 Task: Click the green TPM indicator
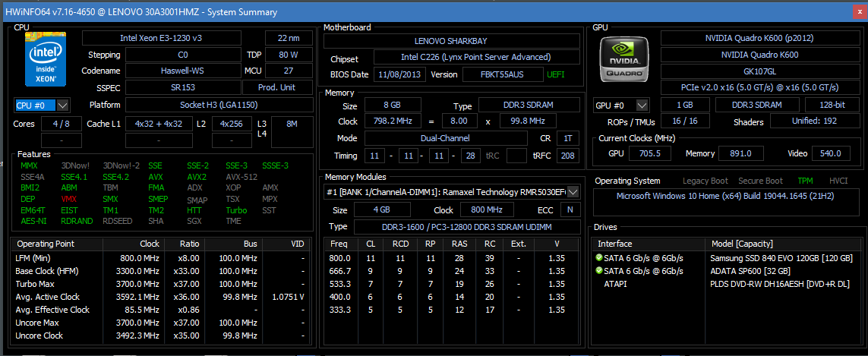click(x=806, y=181)
